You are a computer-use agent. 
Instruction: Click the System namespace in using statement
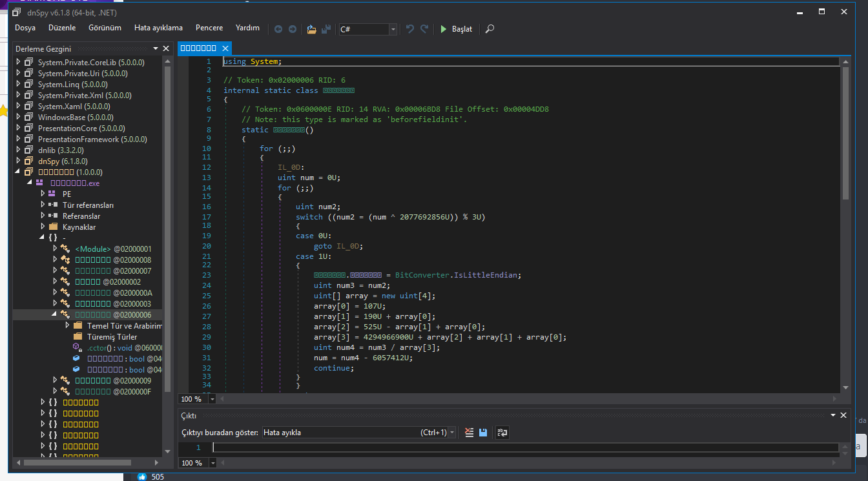tap(264, 61)
